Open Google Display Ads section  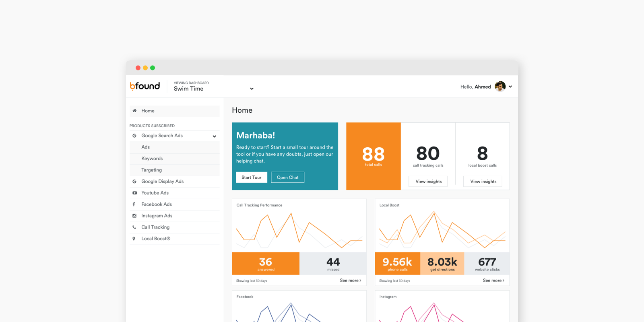click(x=175, y=182)
